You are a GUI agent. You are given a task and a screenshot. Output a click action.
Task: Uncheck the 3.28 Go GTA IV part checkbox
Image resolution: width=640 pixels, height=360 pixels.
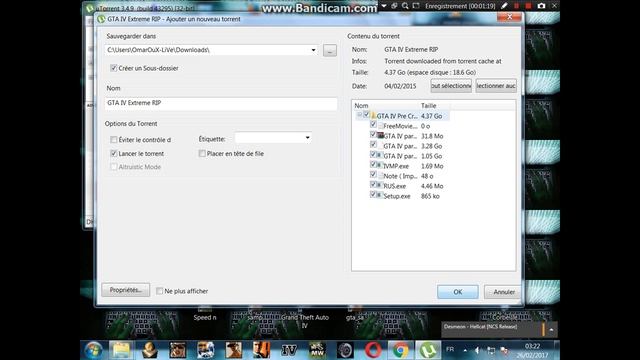373,145
